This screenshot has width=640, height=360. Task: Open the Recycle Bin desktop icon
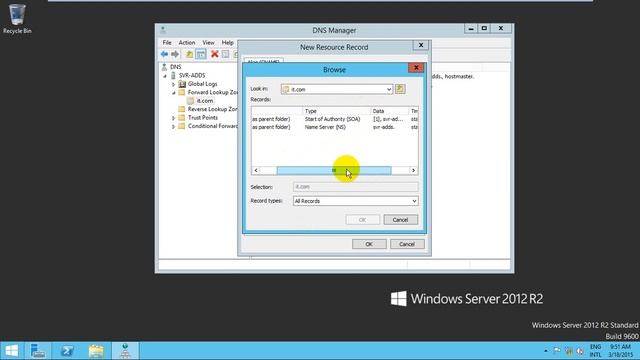17,19
